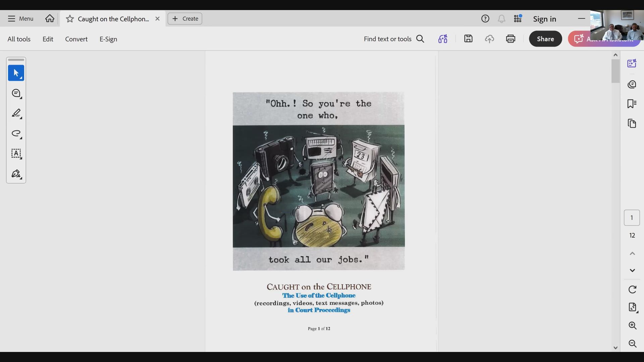Open the Bookmarks panel
The image size is (644, 362).
[632, 104]
